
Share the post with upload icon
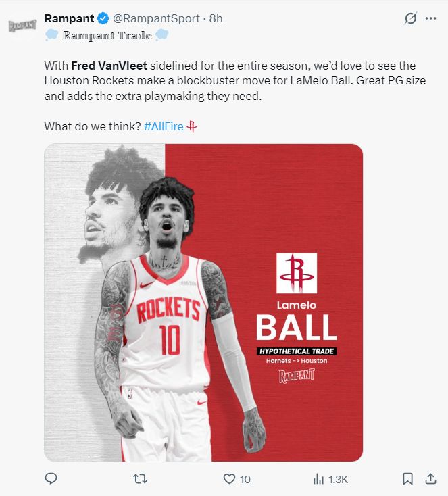[430, 479]
